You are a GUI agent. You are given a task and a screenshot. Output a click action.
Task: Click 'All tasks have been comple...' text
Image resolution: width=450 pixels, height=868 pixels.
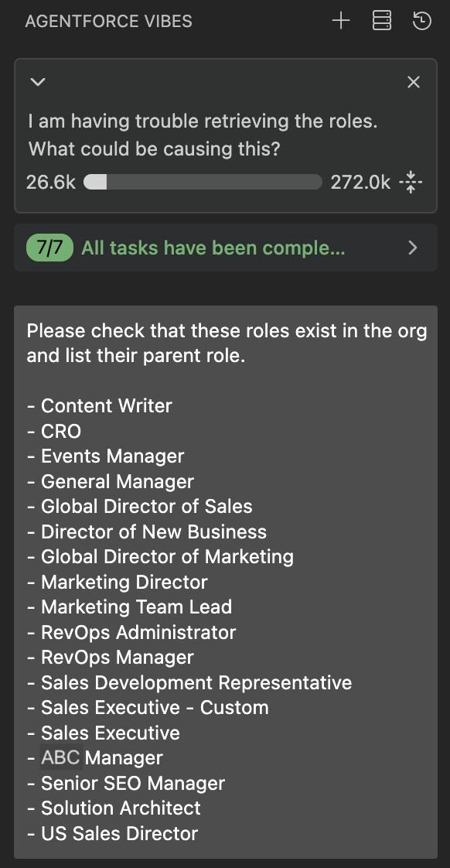[x=213, y=248]
